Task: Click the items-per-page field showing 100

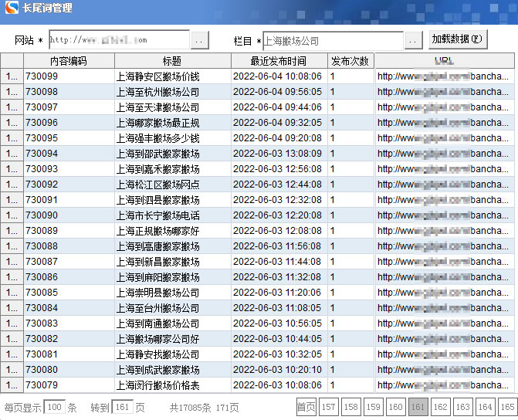Action: (54, 407)
